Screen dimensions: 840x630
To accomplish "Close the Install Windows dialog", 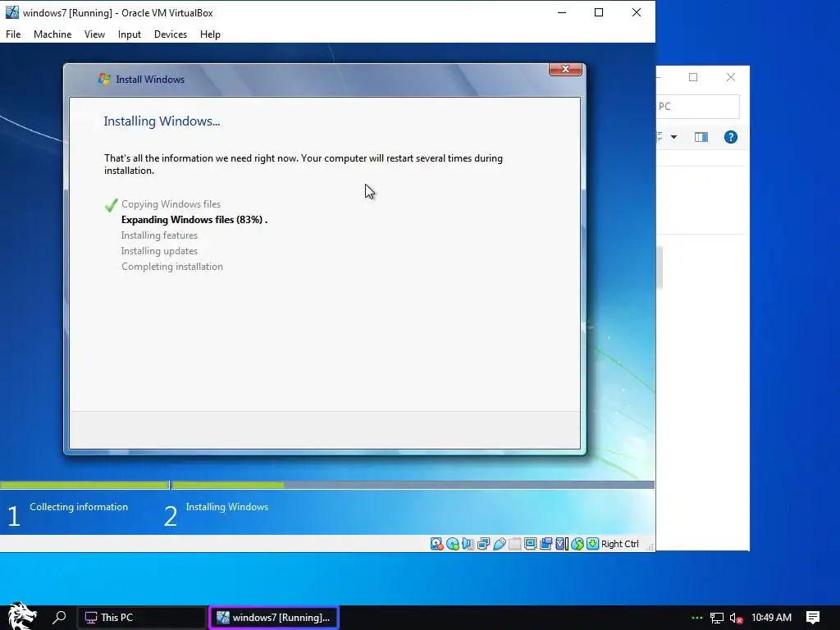I will (x=565, y=69).
